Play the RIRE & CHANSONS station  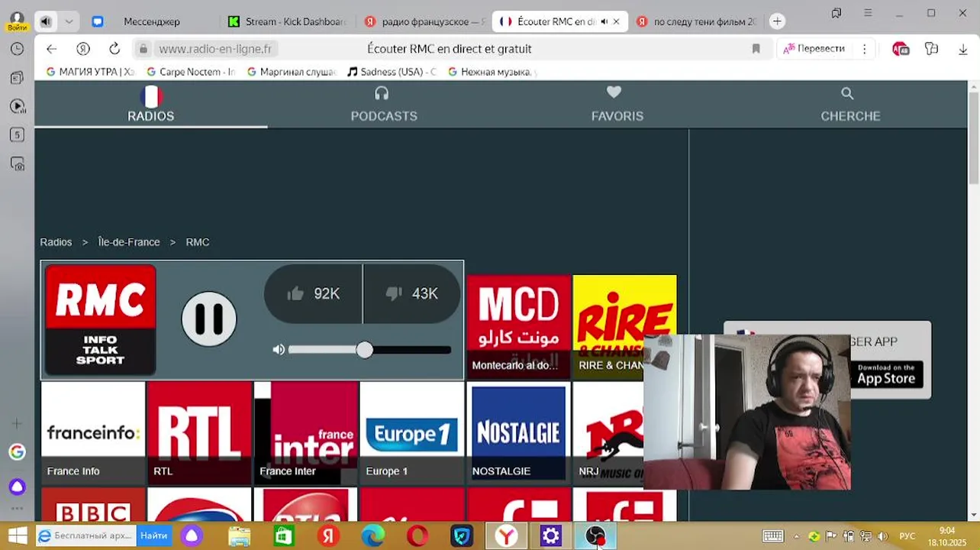[624, 327]
